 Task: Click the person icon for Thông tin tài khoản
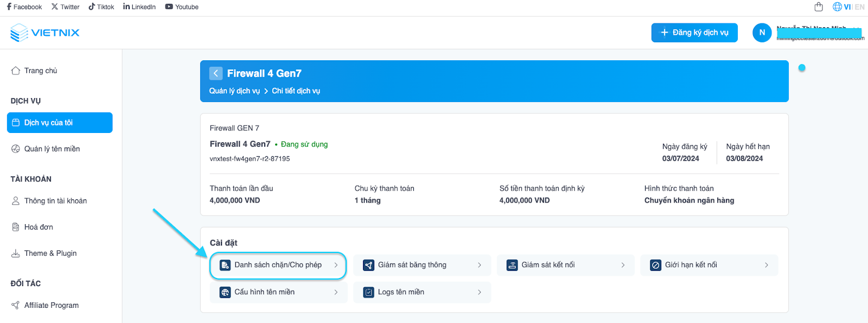16,201
